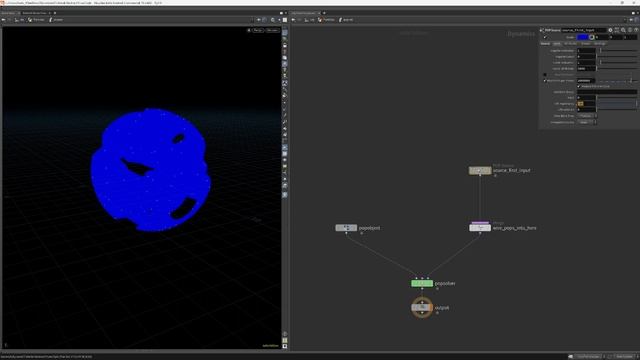
Task: Select the popobject node
Action: coord(346,228)
